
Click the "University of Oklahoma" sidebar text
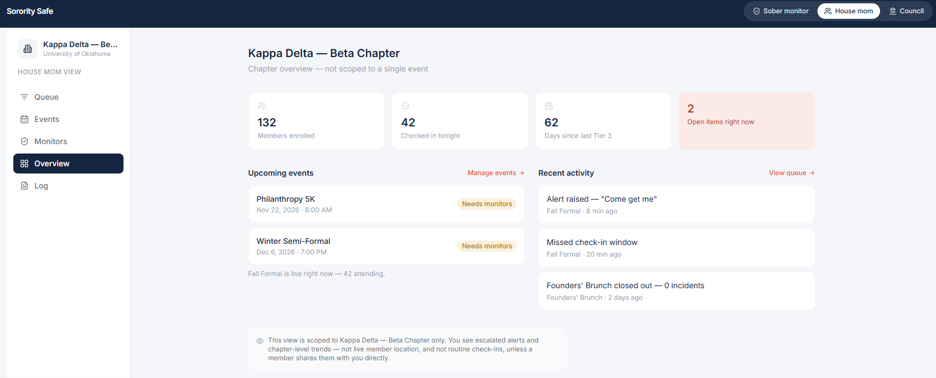coord(76,54)
